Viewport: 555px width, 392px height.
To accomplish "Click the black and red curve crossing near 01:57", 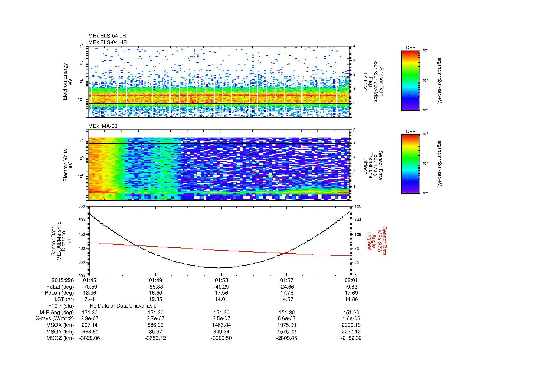I will click(284, 253).
